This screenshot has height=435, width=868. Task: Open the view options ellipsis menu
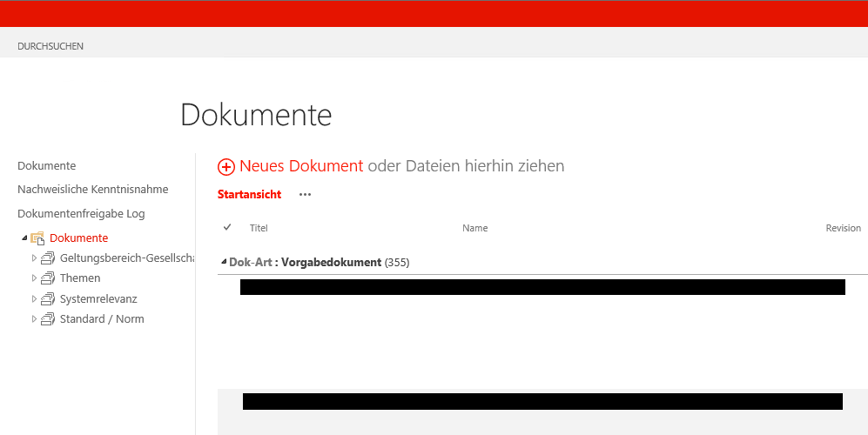point(305,194)
